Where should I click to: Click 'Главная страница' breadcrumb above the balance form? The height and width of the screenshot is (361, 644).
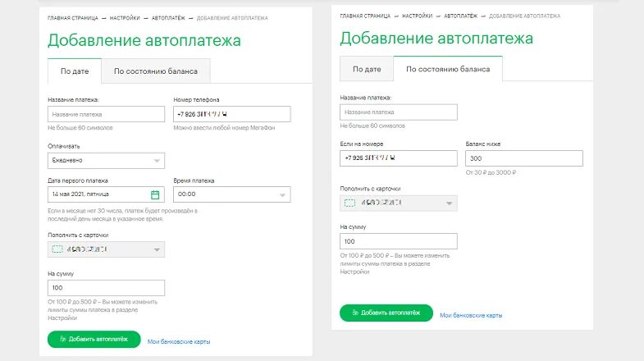pos(365,16)
